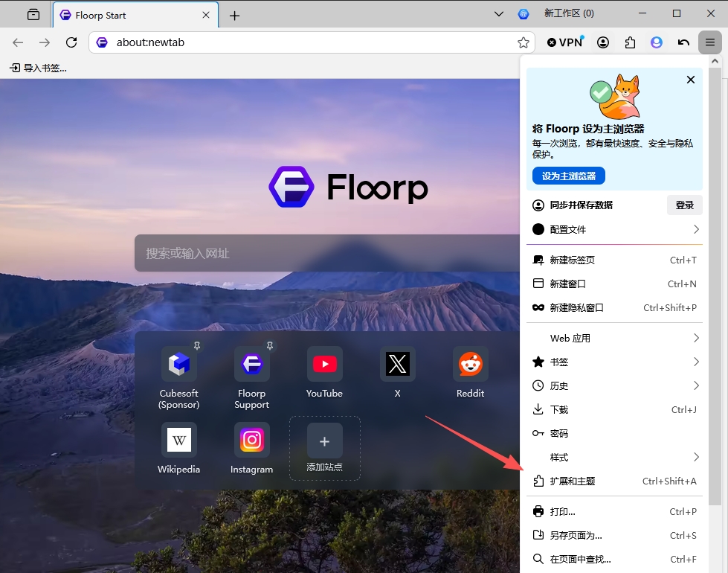Viewport: 728px width, 573px height.
Task: Open 下载 from the menu
Action: pos(614,409)
